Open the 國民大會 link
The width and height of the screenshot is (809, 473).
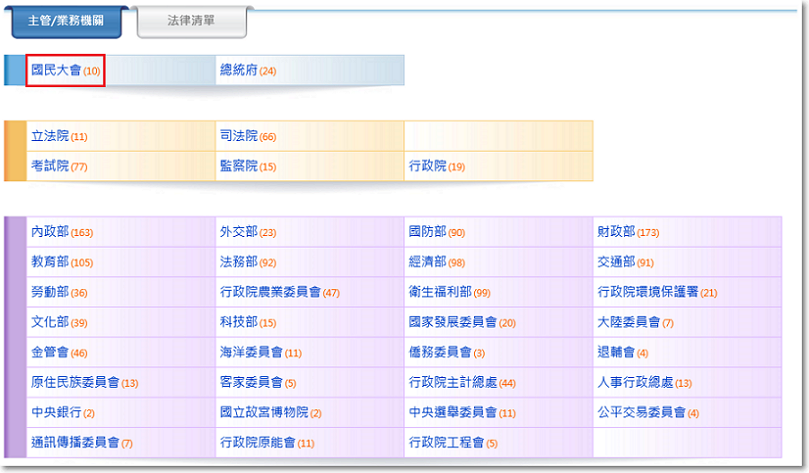pos(56,71)
